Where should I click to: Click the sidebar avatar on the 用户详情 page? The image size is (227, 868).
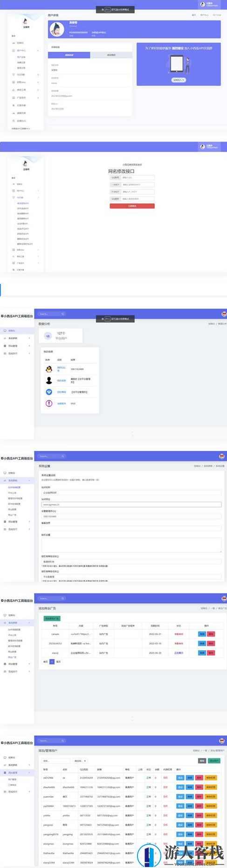(x=25, y=21)
